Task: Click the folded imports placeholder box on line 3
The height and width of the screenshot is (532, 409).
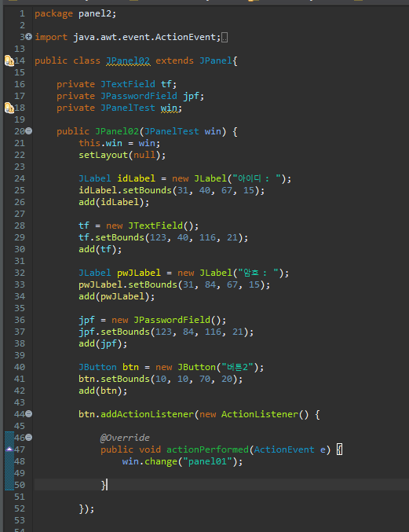Action: pos(225,37)
